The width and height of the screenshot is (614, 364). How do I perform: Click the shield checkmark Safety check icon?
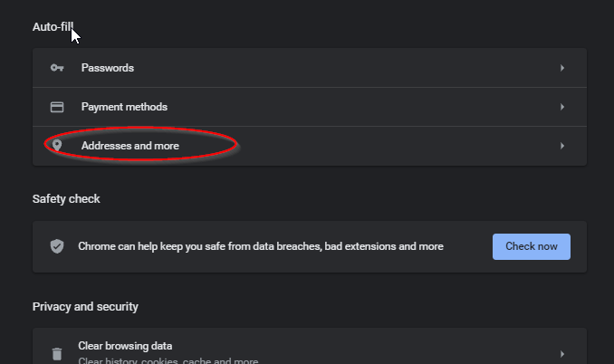[x=57, y=246]
